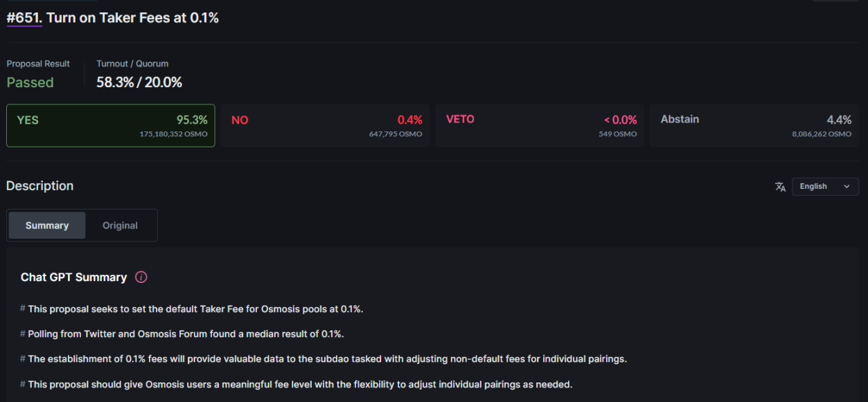Click the summary line mentioning the subdao

(327, 359)
